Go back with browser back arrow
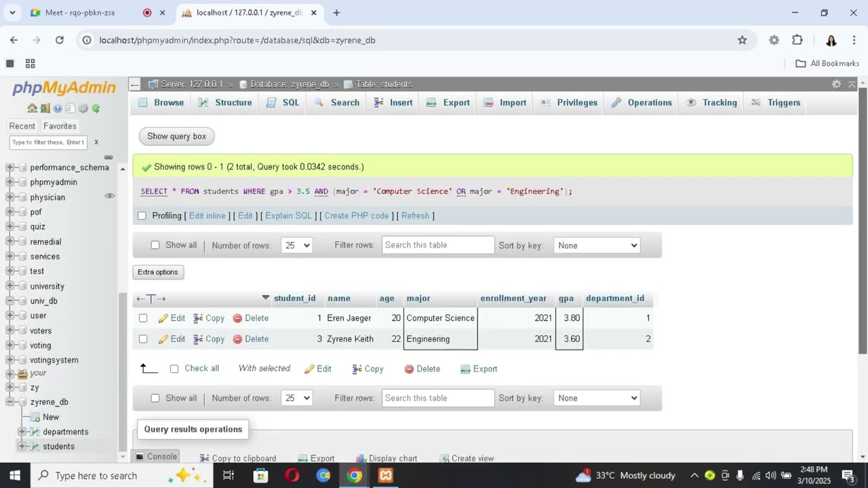 14,40
